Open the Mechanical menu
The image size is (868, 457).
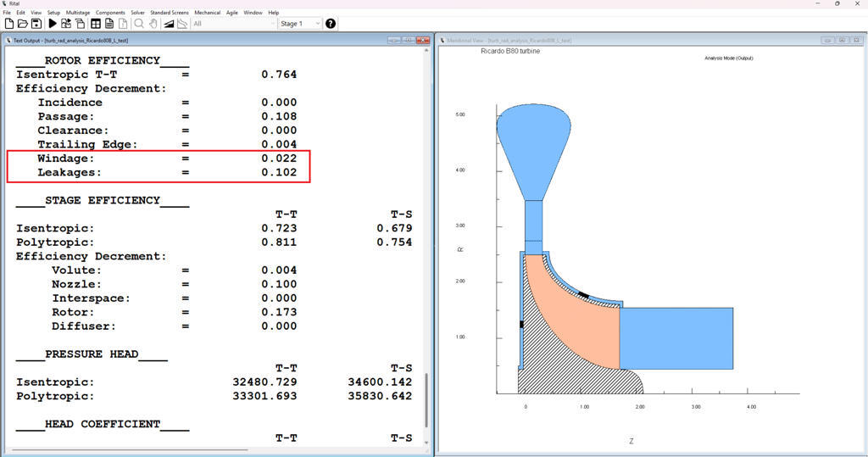click(207, 13)
